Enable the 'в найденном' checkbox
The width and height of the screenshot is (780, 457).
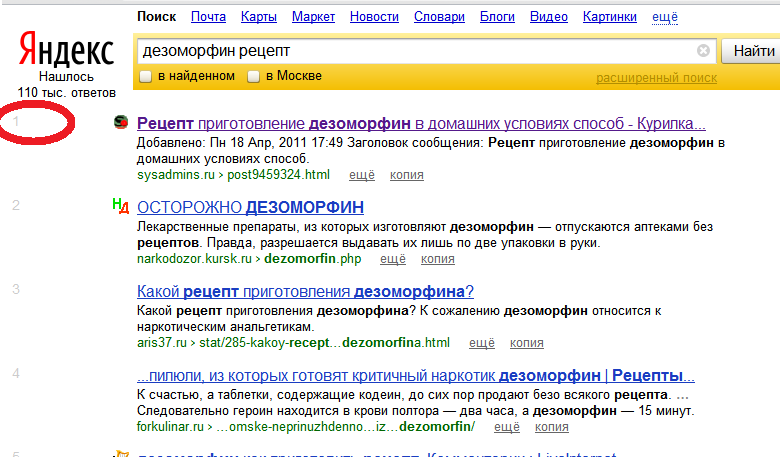[145, 77]
